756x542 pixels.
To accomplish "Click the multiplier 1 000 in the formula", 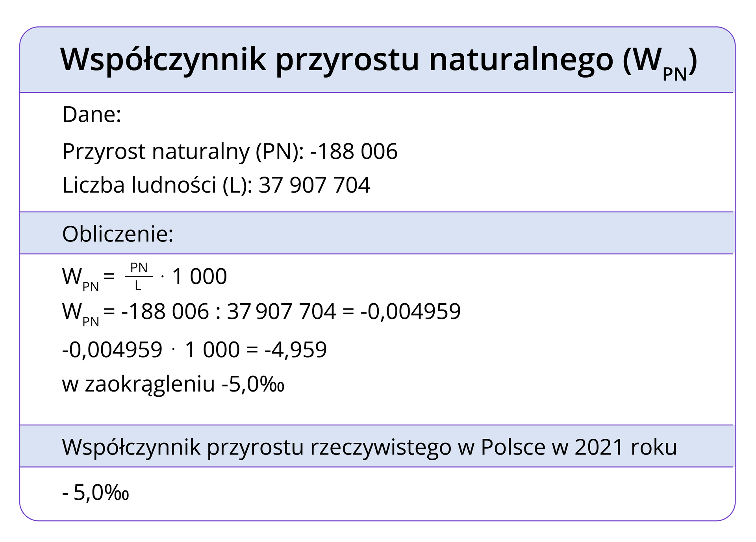I will pos(199,277).
